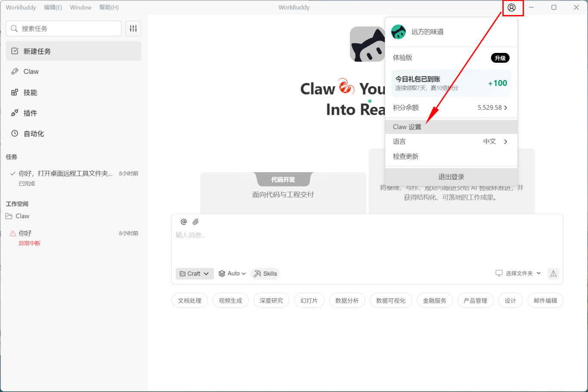Open the filter settings icon beside search
This screenshot has width=588, height=392.
133,28
